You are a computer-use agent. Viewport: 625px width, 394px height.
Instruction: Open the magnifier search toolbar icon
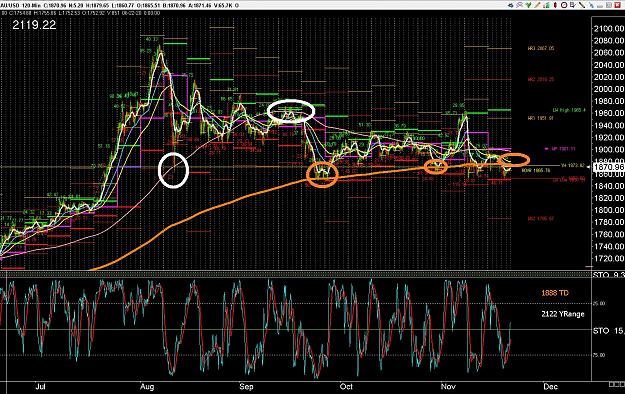point(519,5)
